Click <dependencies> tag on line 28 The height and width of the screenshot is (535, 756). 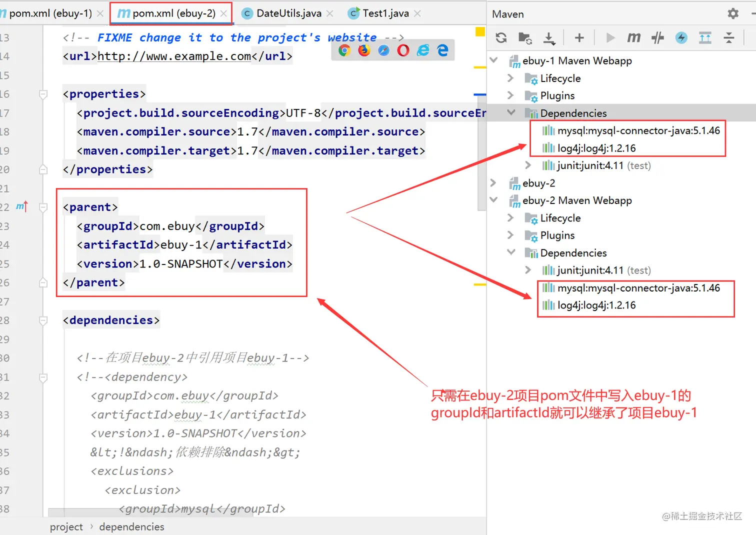(x=111, y=320)
